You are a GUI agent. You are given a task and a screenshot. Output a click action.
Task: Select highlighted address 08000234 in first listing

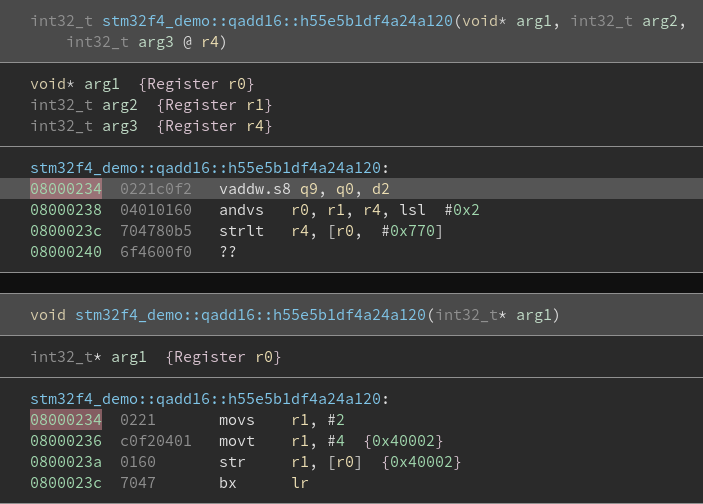pos(66,189)
